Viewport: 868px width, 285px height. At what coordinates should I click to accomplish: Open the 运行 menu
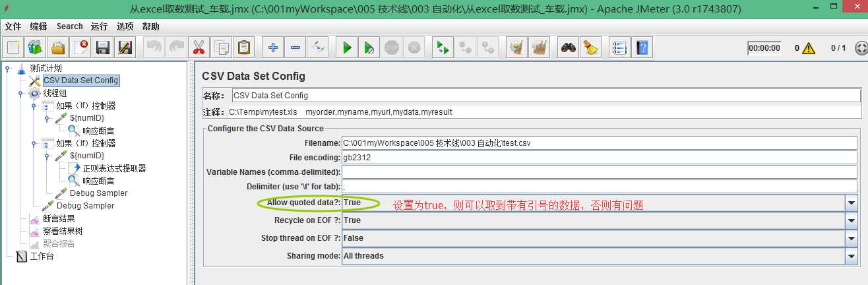pyautogui.click(x=100, y=26)
